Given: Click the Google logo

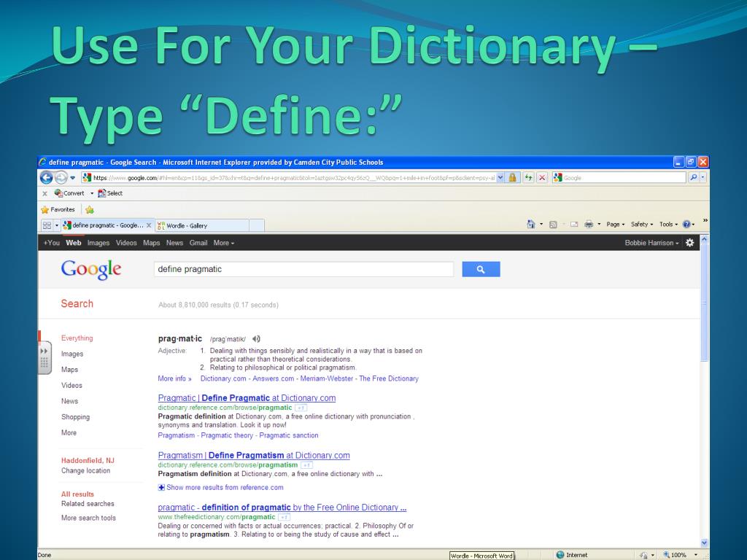Looking at the screenshot, I should pos(91,270).
